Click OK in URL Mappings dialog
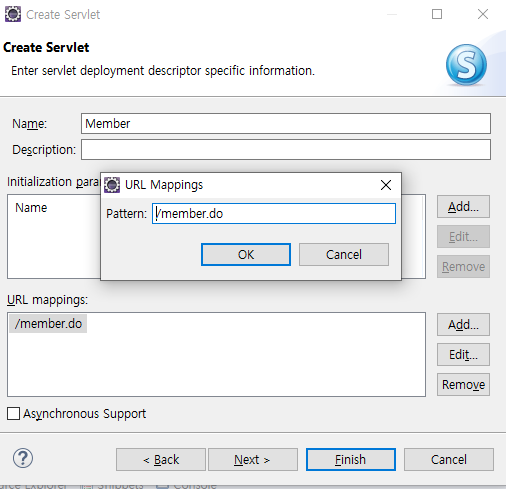 [246, 255]
